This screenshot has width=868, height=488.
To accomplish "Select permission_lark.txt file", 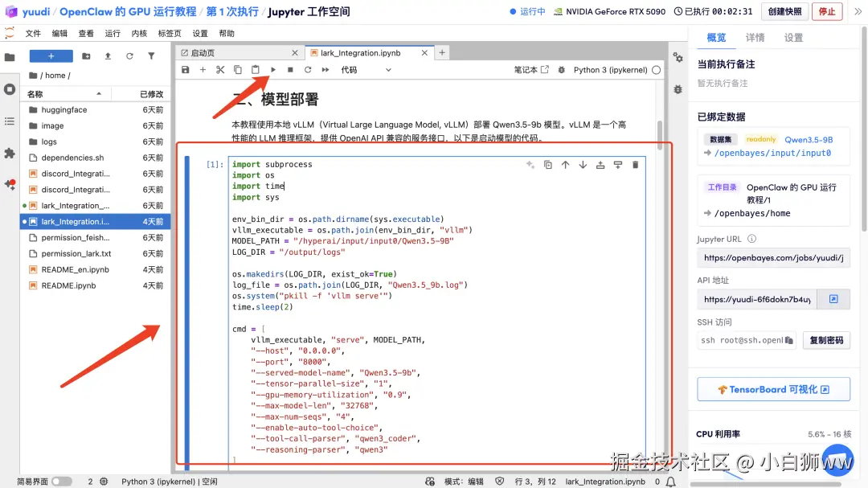I will coord(95,254).
